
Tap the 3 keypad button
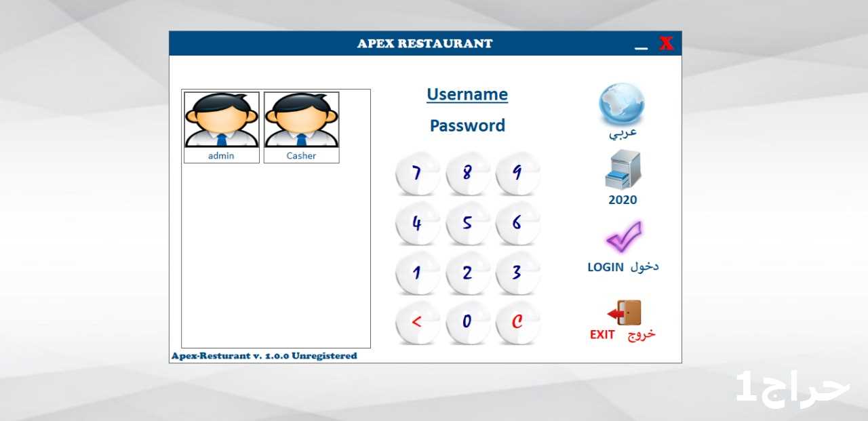pyautogui.click(x=517, y=273)
